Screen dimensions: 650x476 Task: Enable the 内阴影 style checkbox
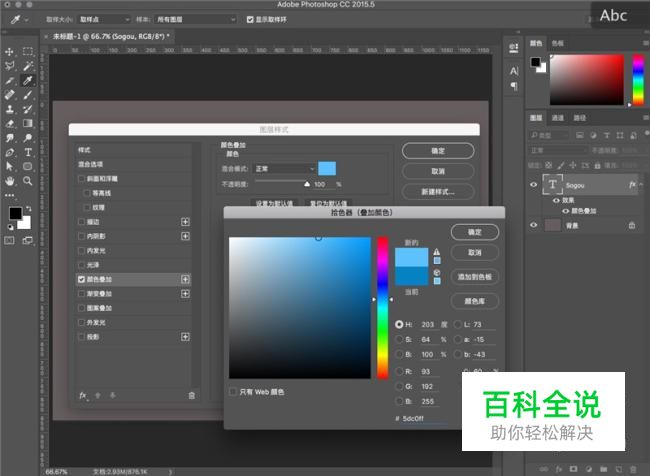click(81, 236)
